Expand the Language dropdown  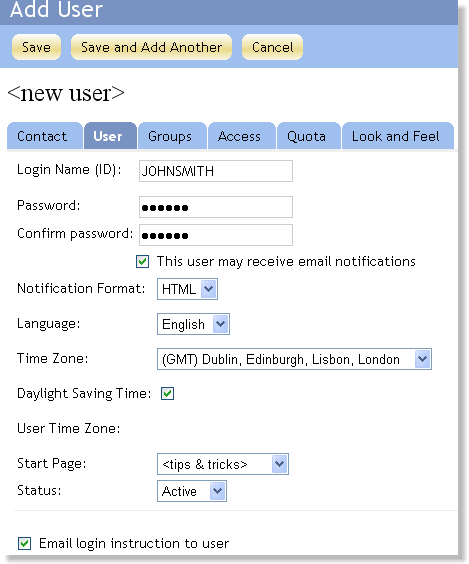tap(193, 324)
